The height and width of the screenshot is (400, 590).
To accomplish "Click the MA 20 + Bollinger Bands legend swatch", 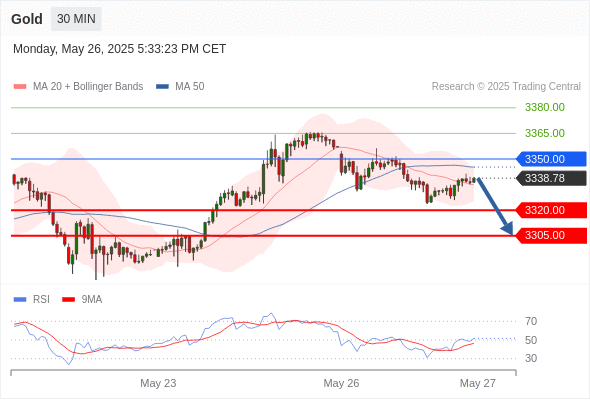I will pyautogui.click(x=20, y=87).
